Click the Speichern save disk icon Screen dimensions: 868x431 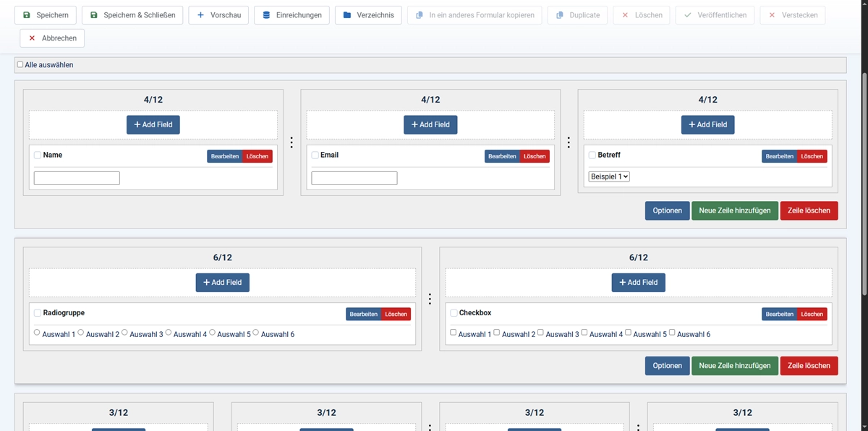click(26, 14)
